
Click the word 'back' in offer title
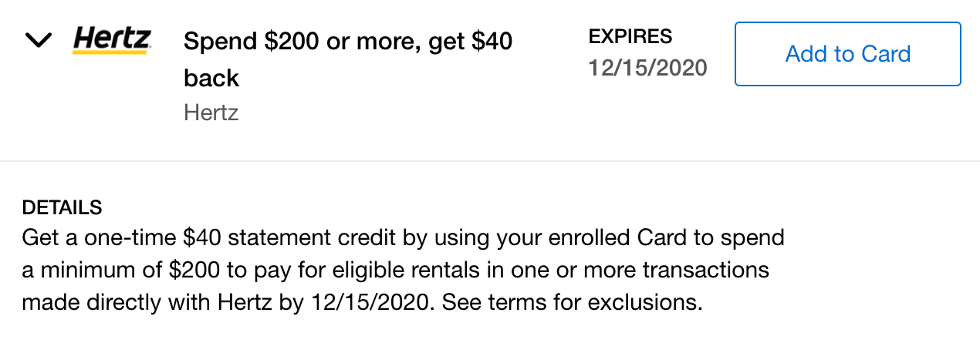[211, 78]
